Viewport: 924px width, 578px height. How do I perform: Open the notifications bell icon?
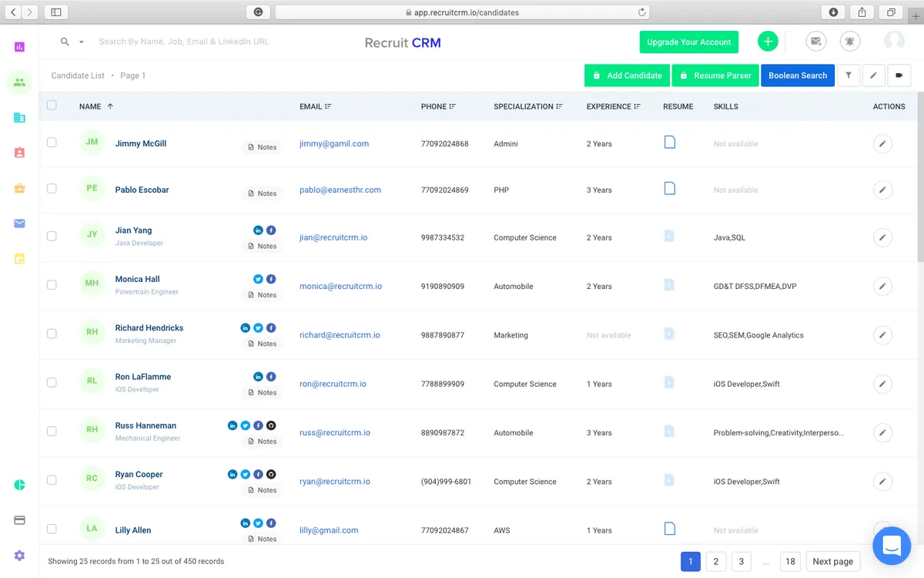[850, 42]
